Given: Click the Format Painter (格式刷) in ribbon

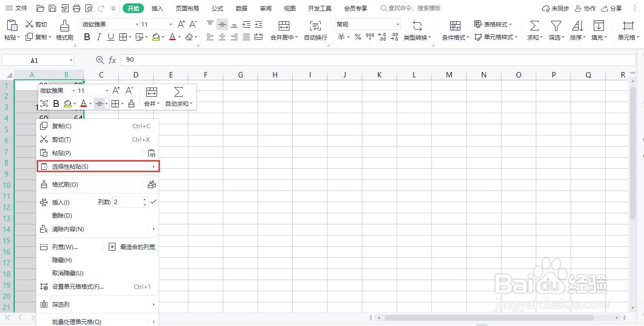Looking at the screenshot, I should click(x=64, y=30).
